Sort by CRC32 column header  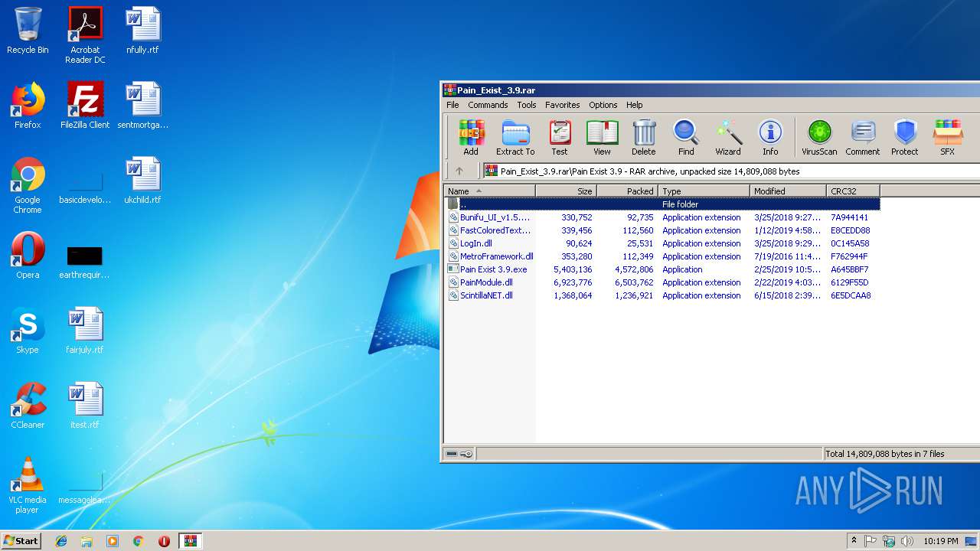pyautogui.click(x=854, y=191)
